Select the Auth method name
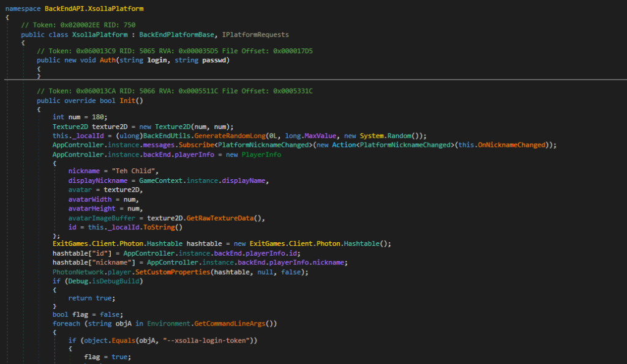 click(108, 60)
